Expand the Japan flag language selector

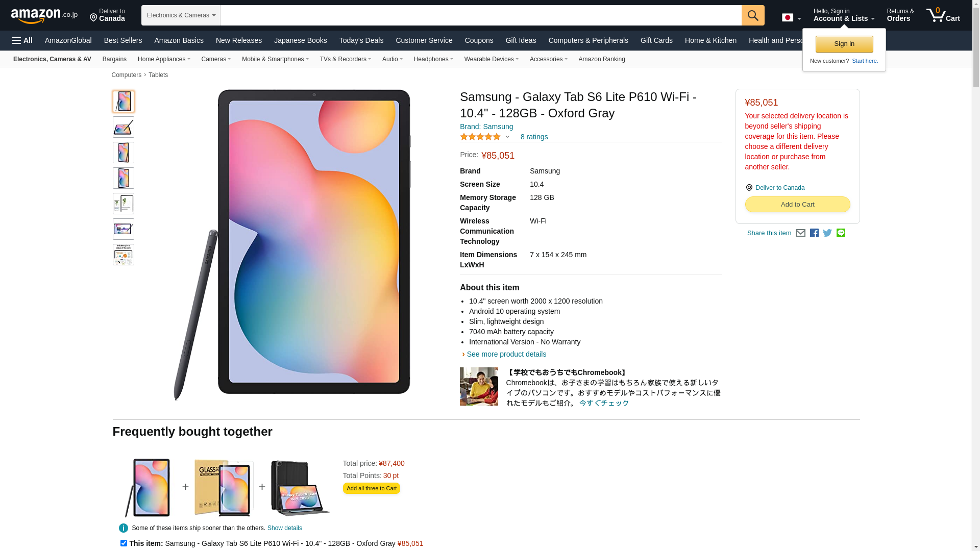791,18
